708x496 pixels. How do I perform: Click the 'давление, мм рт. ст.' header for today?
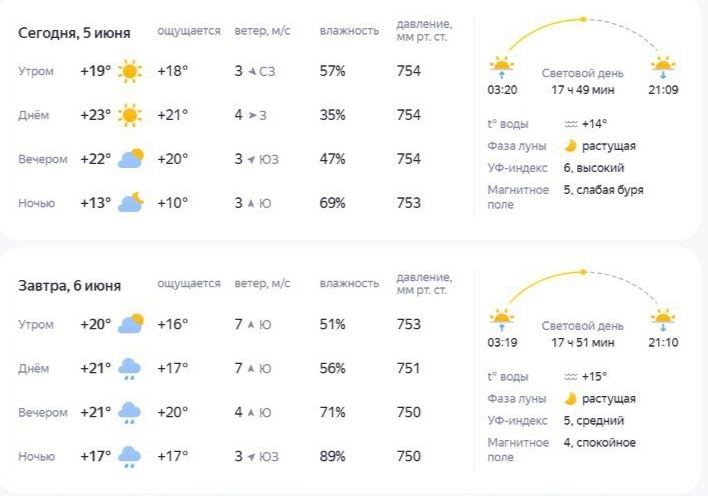(x=424, y=30)
